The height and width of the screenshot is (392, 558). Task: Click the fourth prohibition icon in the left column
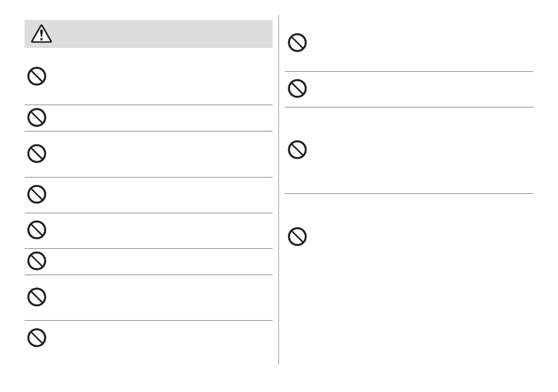pos(37,194)
